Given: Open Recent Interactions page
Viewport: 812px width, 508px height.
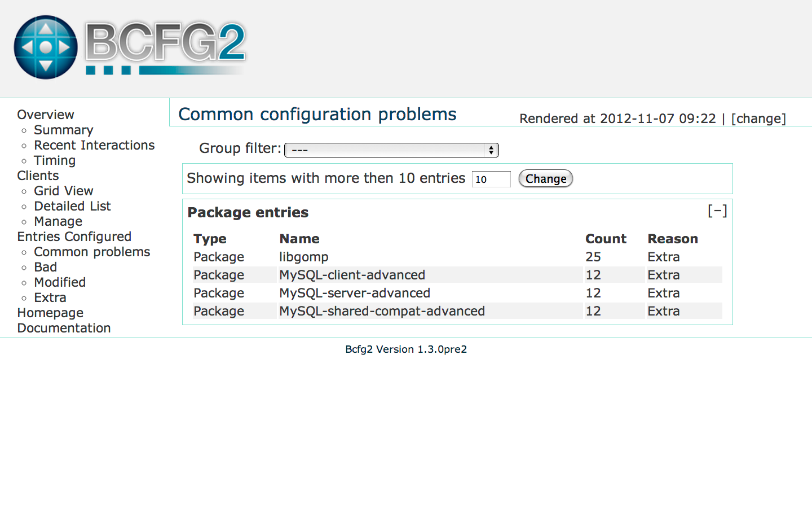Looking at the screenshot, I should [94, 145].
